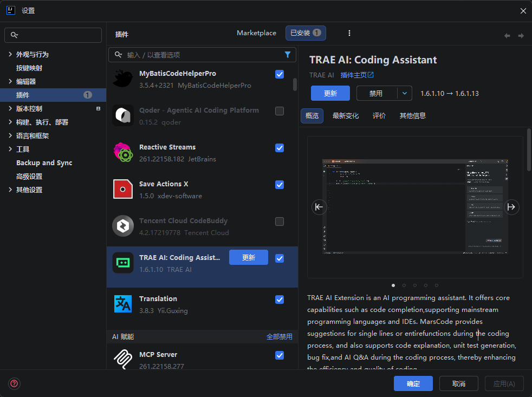Open the dropdown arrow beside 禁用 button
Image resolution: width=532 pixels, height=397 pixels.
coord(405,93)
